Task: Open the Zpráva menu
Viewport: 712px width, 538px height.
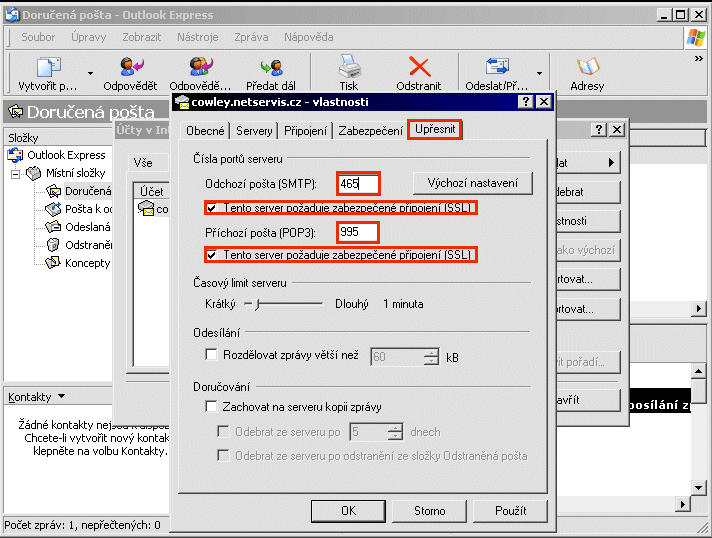Action: [x=251, y=37]
